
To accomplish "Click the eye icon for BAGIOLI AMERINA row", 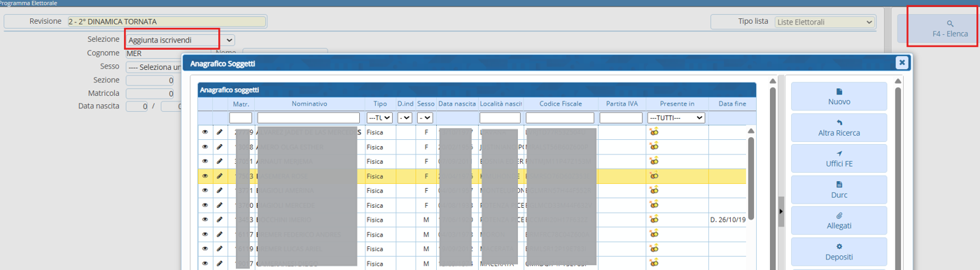I will click(x=205, y=190).
